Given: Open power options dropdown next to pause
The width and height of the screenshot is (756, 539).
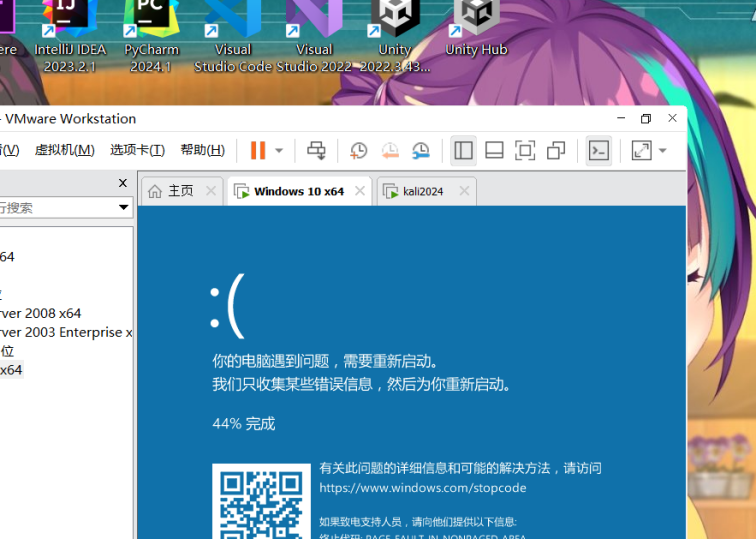Looking at the screenshot, I should pyautogui.click(x=279, y=150).
